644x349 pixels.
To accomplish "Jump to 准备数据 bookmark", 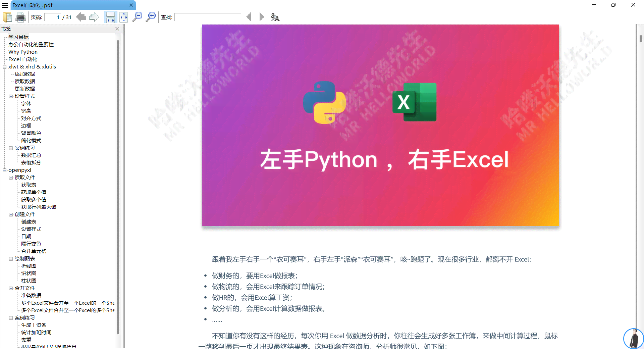I will click(x=31, y=296).
